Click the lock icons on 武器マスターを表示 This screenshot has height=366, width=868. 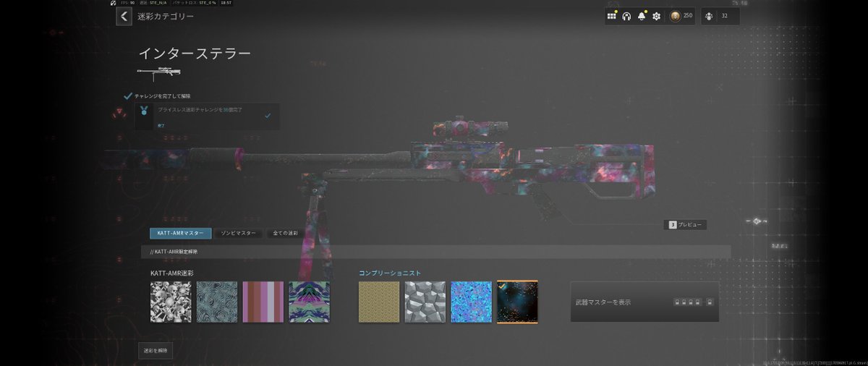[694, 302]
